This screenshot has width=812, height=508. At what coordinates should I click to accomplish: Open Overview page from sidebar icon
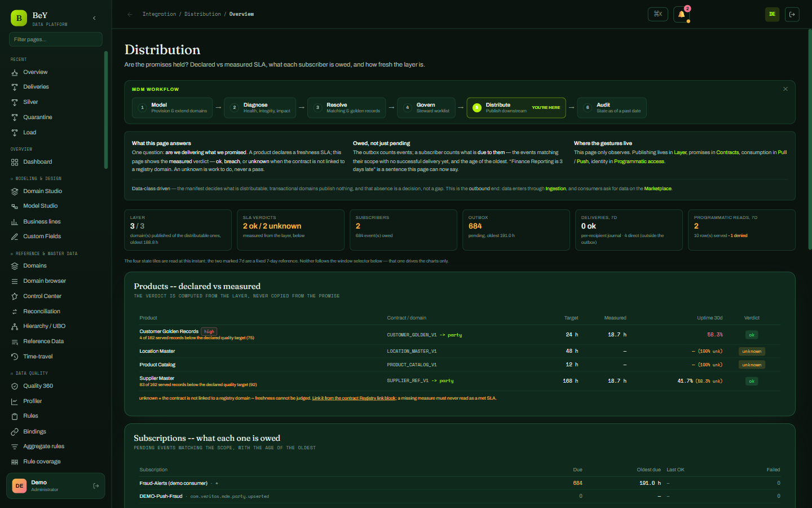pos(15,72)
